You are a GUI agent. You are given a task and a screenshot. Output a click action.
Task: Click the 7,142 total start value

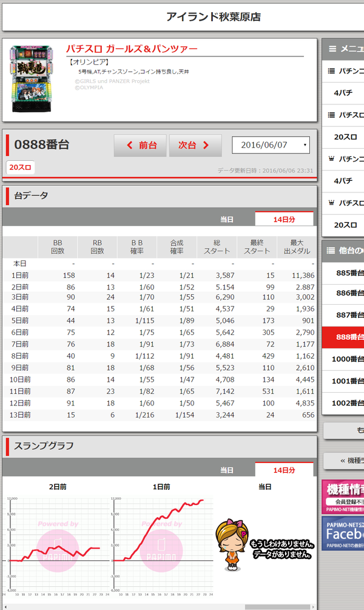point(225,391)
